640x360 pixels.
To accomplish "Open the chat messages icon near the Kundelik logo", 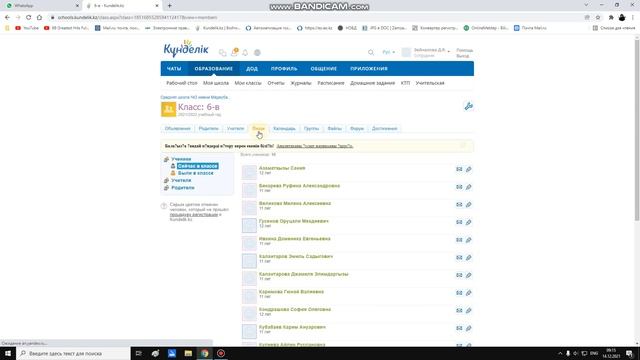I will click(x=222, y=53).
